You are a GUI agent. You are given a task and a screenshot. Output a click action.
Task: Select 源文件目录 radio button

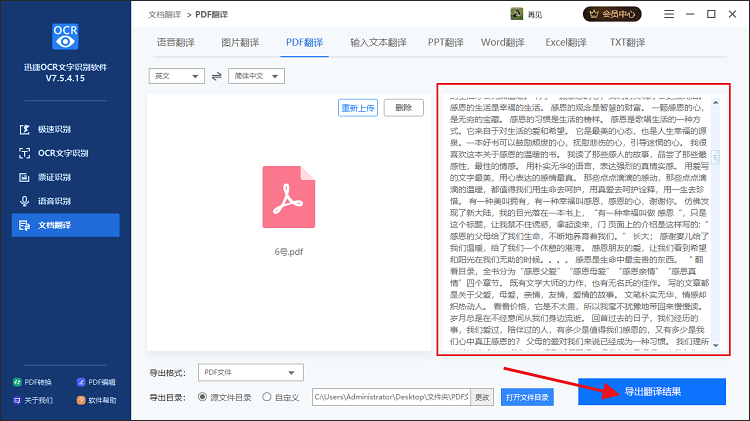click(x=202, y=397)
